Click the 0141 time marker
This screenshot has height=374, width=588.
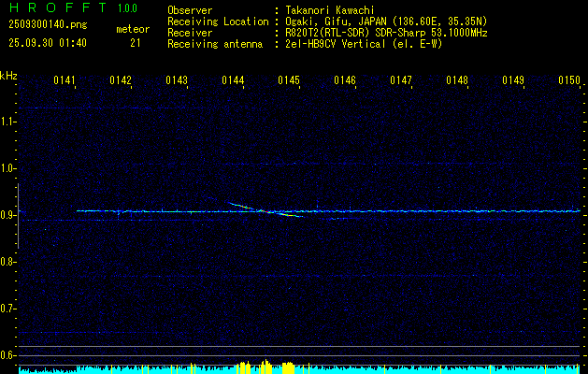coord(65,80)
